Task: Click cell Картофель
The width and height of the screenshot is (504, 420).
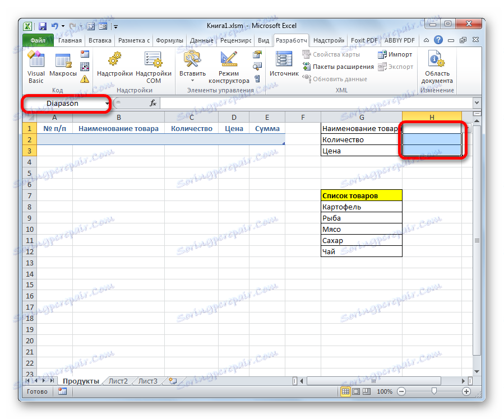Action: 362,207
